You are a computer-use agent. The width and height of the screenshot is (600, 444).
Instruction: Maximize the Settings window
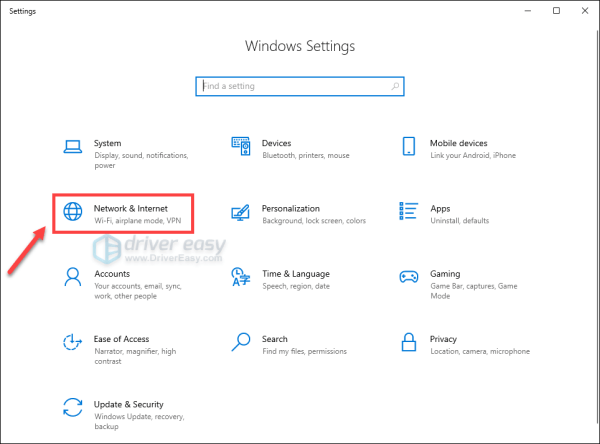[x=547, y=11]
